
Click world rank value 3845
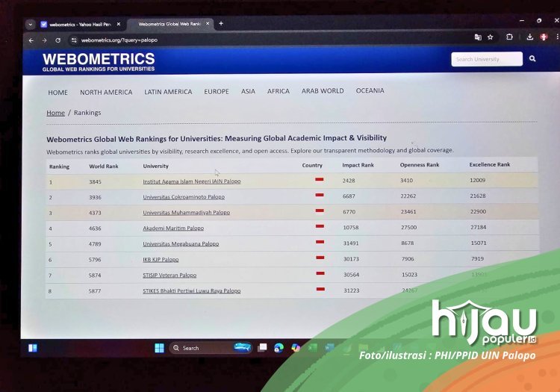pyautogui.click(x=96, y=182)
